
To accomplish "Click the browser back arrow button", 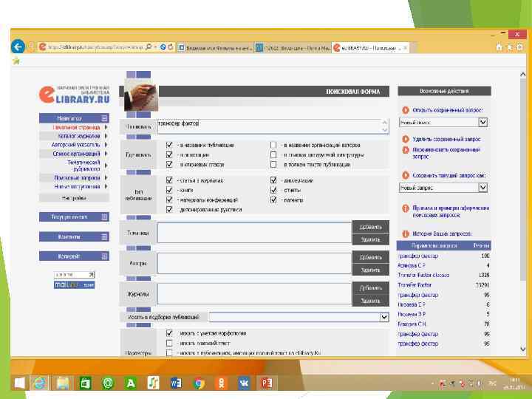I will (18, 47).
